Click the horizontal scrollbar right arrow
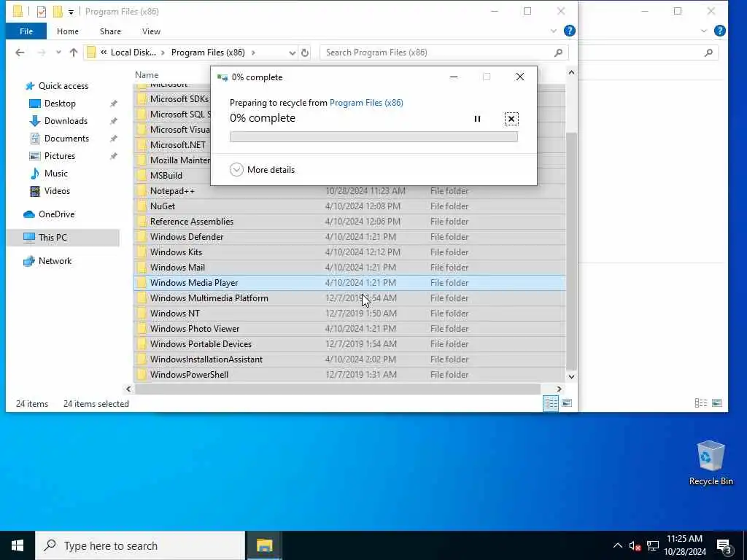 coord(560,389)
